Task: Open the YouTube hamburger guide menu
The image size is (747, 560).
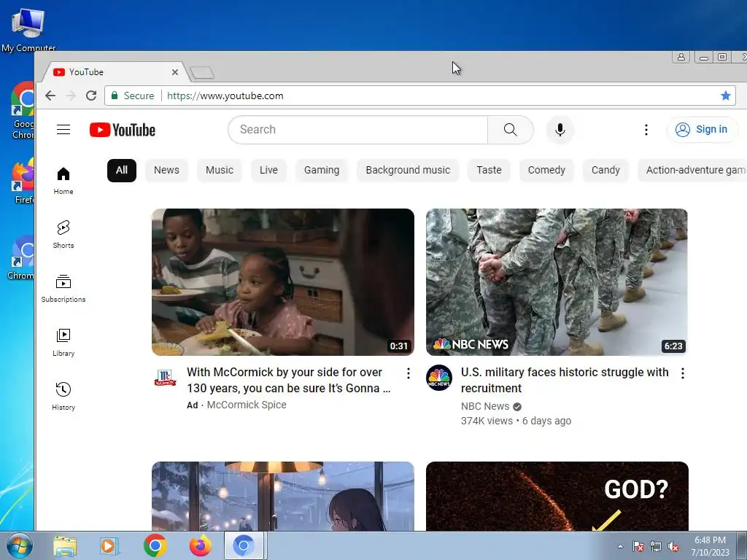Action: 63,130
